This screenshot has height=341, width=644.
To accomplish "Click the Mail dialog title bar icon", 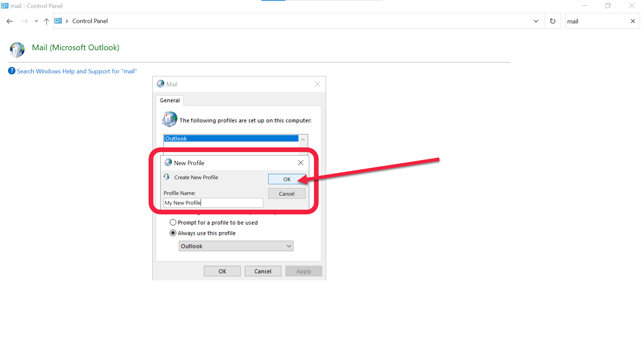I will pyautogui.click(x=160, y=84).
